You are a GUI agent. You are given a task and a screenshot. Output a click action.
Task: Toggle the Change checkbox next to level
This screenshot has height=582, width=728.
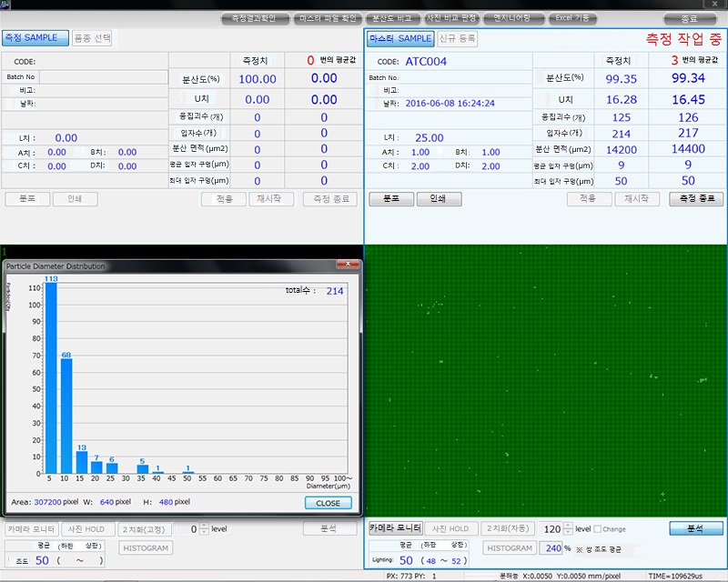[597, 529]
